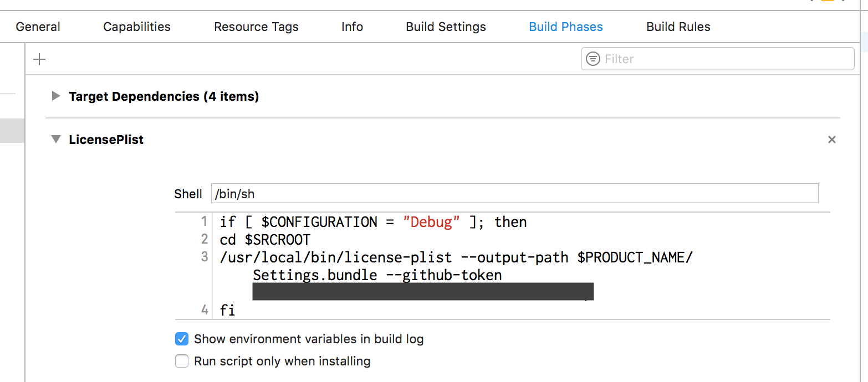The image size is (868, 382).
Task: Collapse the LicensePlist build phase
Action: (x=55, y=140)
